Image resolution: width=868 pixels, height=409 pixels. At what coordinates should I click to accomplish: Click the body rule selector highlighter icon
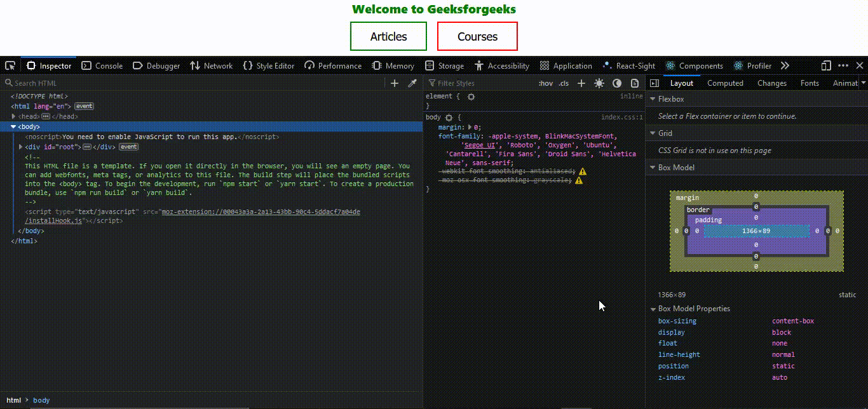[x=449, y=117]
